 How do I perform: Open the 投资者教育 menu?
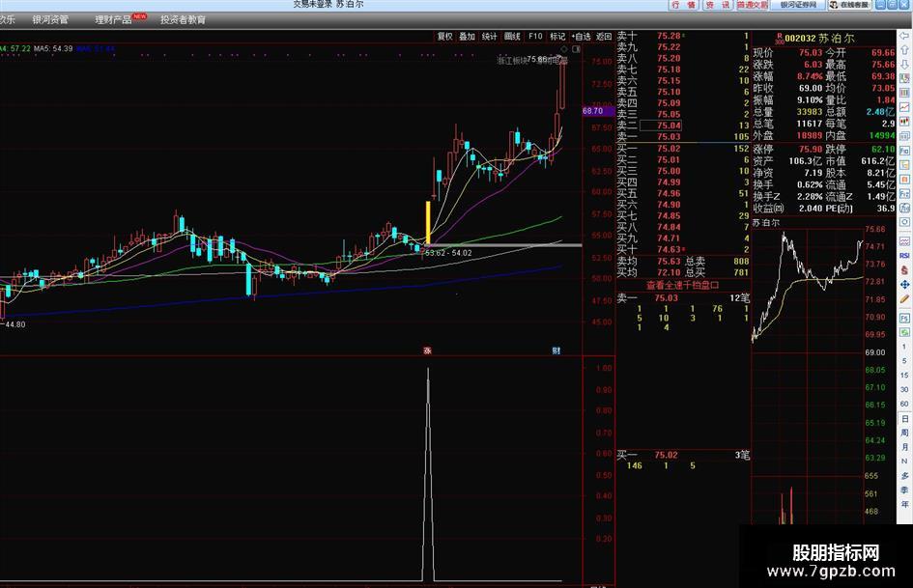point(183,20)
